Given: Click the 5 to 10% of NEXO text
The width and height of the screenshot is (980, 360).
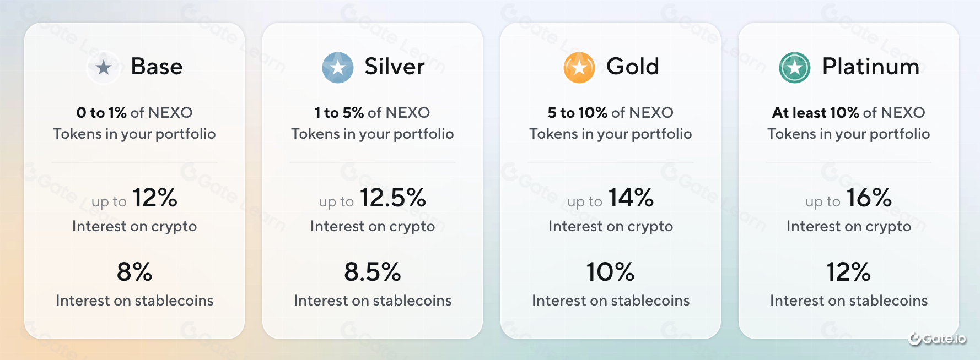Looking at the screenshot, I should [611, 113].
